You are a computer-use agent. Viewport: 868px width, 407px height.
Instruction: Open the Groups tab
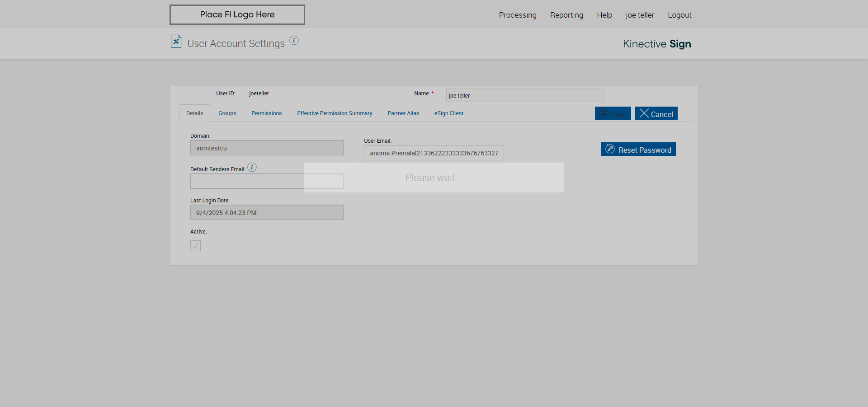(x=227, y=113)
